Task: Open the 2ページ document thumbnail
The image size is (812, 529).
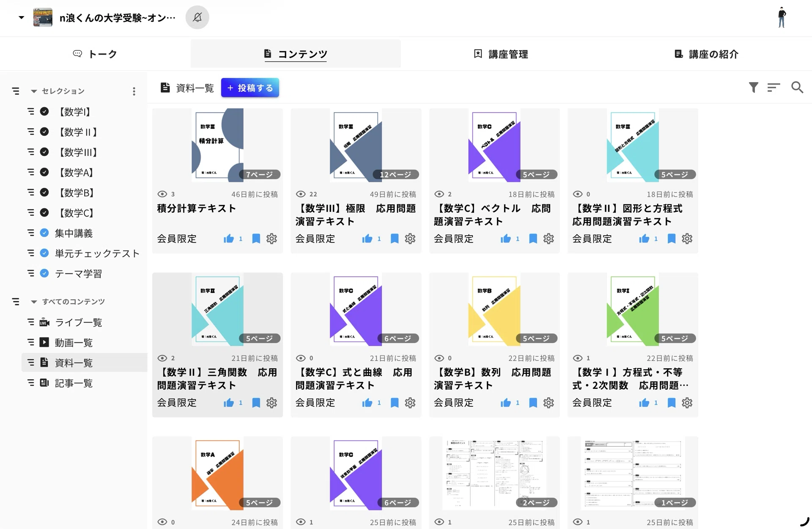Action: (494, 473)
